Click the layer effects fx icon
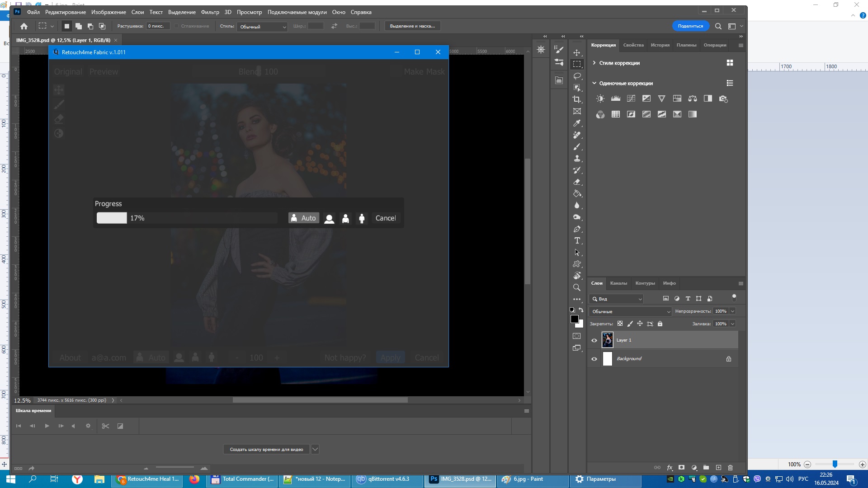The image size is (868, 488). click(x=670, y=468)
